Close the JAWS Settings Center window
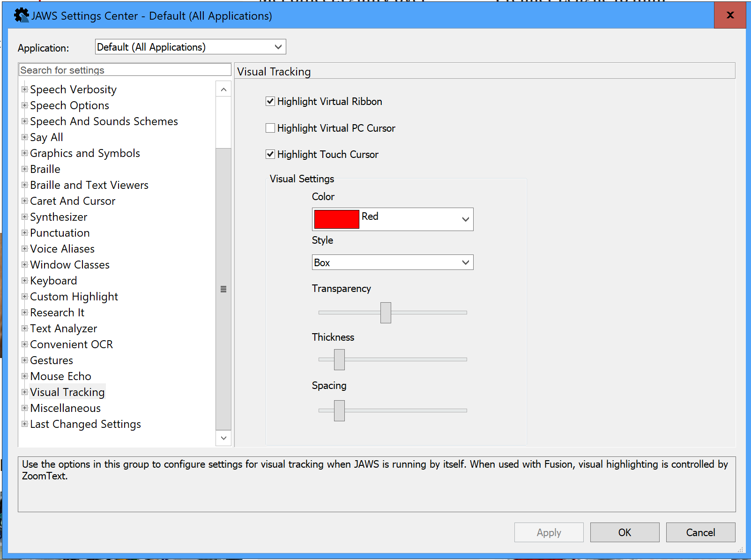751x560 pixels. pyautogui.click(x=730, y=15)
